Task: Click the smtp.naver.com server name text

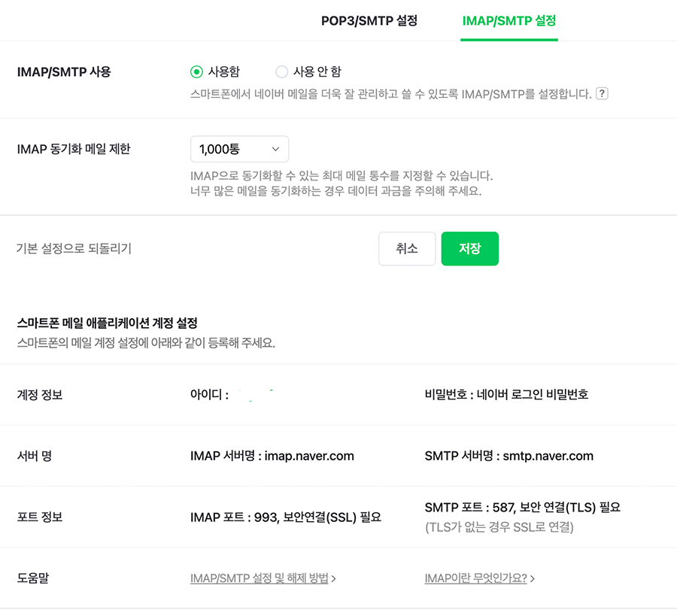Action: pos(548,456)
